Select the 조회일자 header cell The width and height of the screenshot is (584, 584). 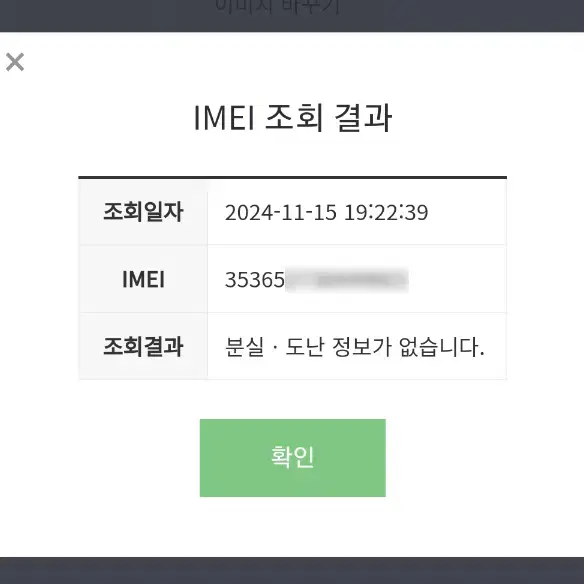point(143,212)
